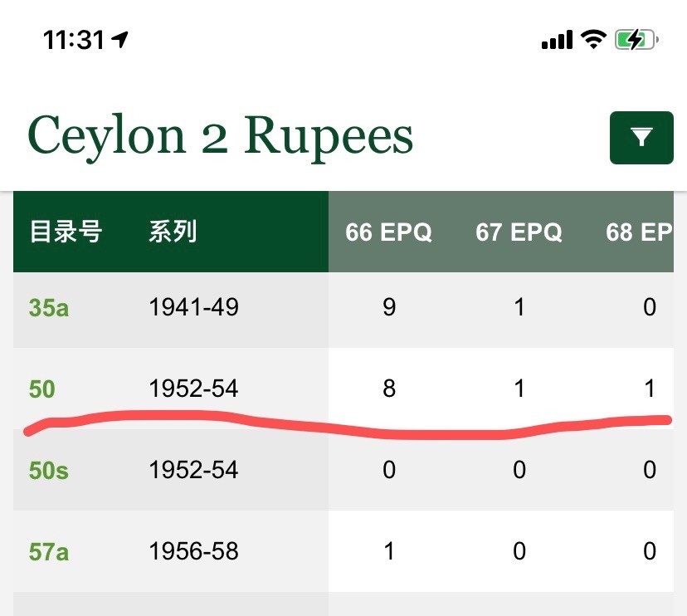
Task: Sort by the 66 EPQ column header
Action: coord(388,232)
